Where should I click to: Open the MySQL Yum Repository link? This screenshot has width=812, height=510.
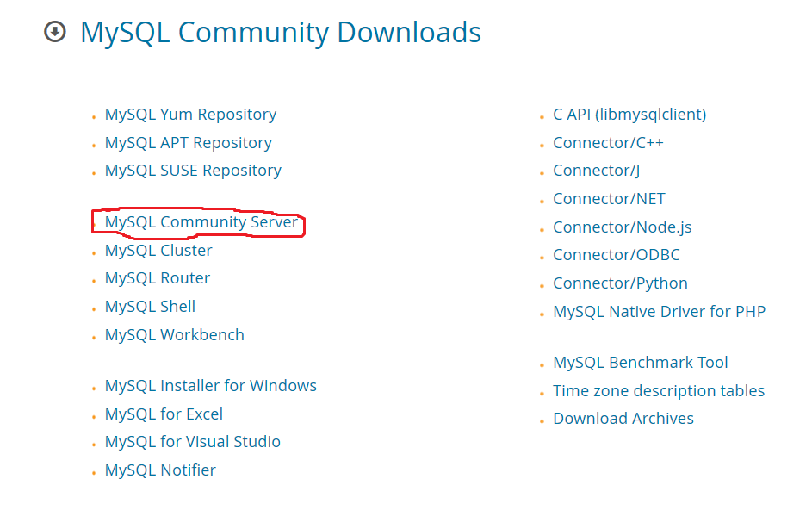pos(190,115)
